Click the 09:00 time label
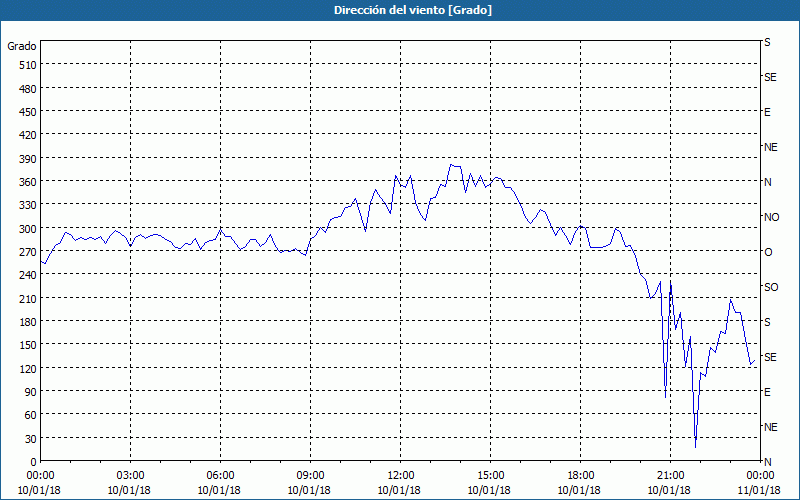Screen dimensions: 800x500 [310, 476]
